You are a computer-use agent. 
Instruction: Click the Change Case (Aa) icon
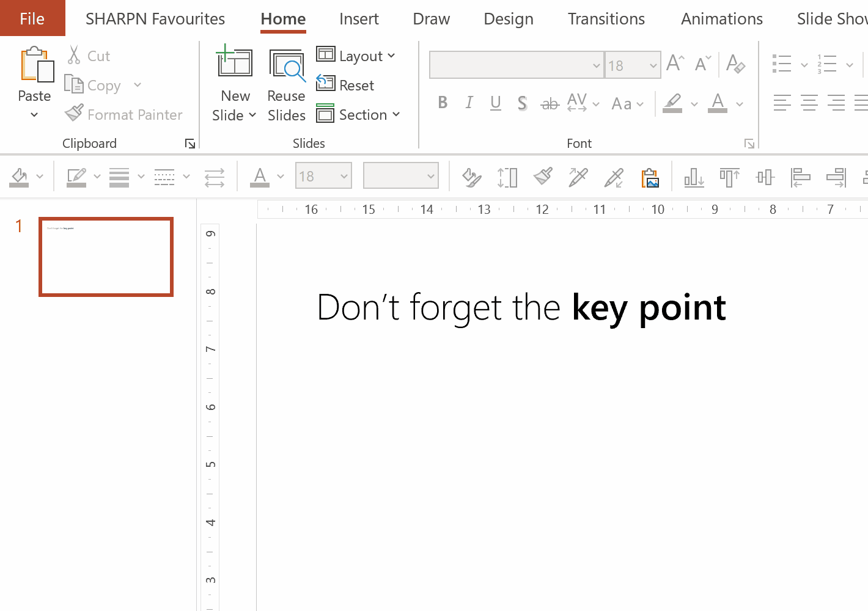[622, 103]
